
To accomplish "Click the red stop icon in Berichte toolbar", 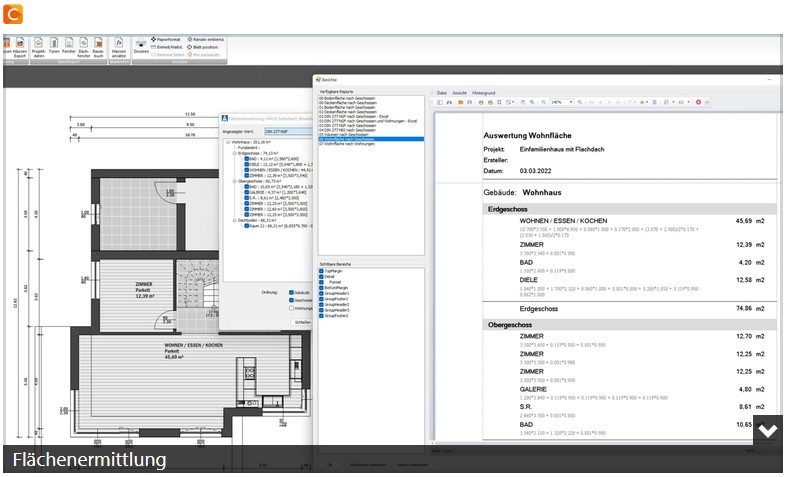I will (x=698, y=102).
